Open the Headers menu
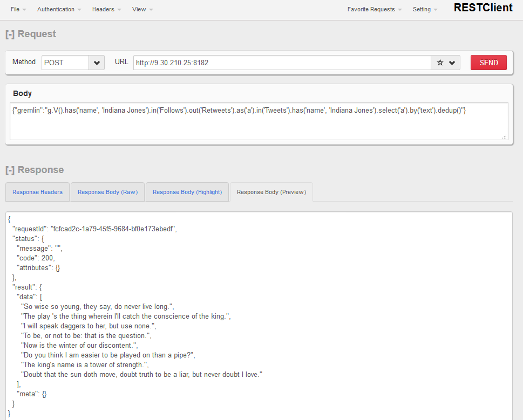This screenshot has height=420, width=523. coord(106,9)
